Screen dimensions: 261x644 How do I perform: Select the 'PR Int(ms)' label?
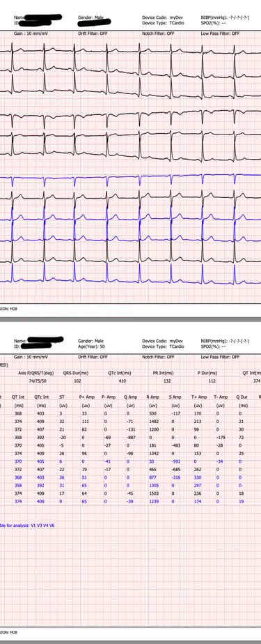click(163, 374)
